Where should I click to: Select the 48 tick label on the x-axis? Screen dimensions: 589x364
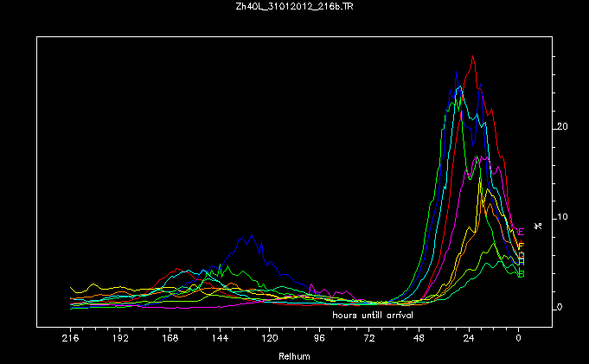click(x=419, y=340)
